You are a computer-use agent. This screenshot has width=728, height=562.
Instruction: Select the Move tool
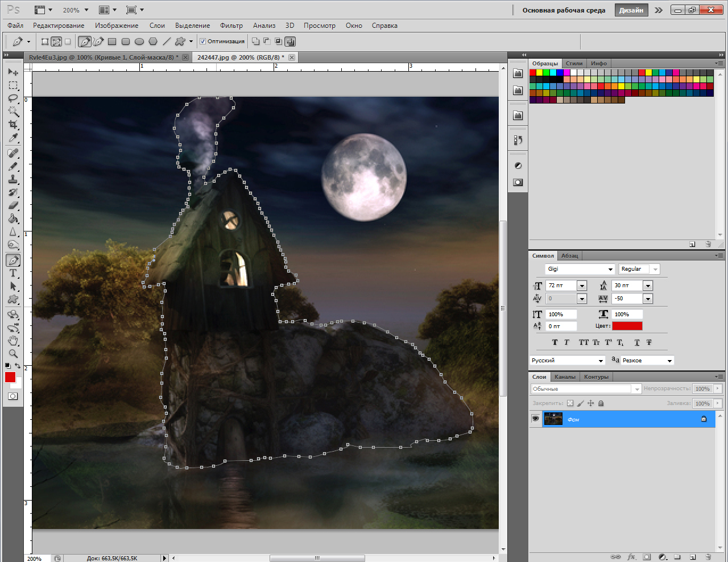pyautogui.click(x=13, y=72)
